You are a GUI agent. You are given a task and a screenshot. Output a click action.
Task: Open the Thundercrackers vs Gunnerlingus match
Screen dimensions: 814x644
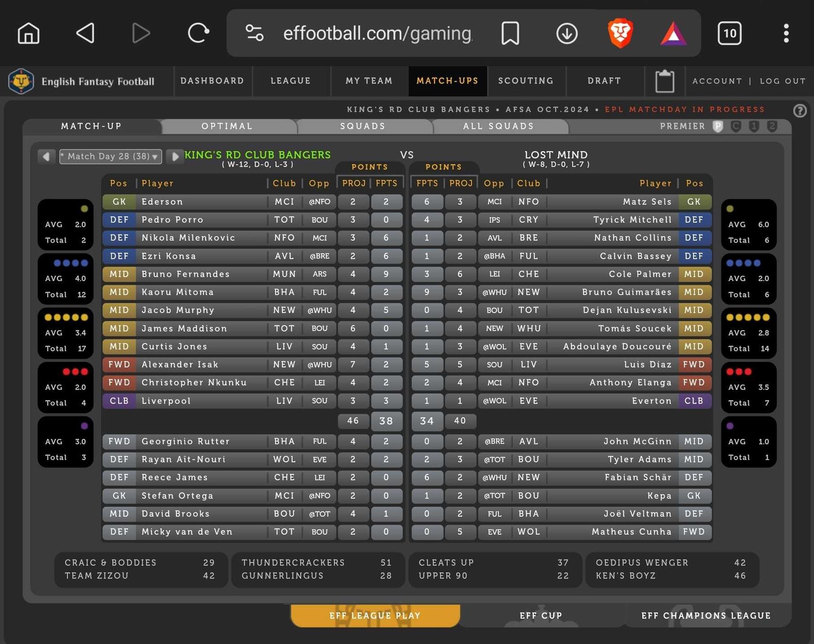(318, 569)
